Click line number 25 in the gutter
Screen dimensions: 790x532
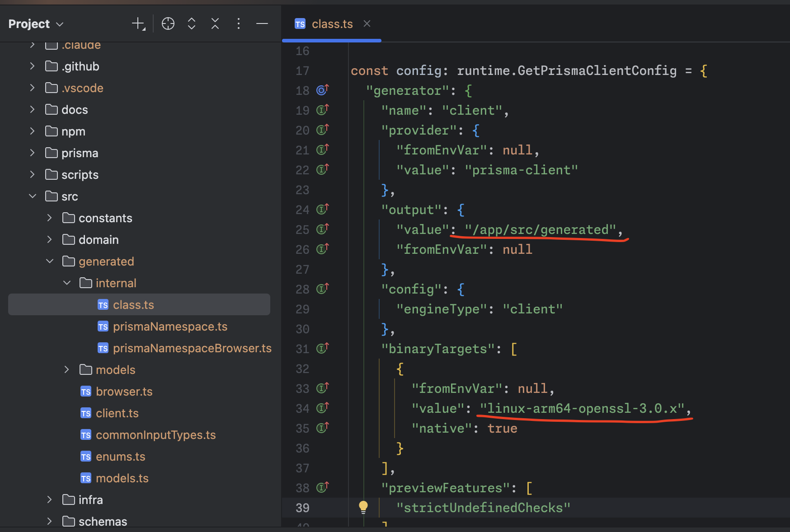tap(302, 230)
